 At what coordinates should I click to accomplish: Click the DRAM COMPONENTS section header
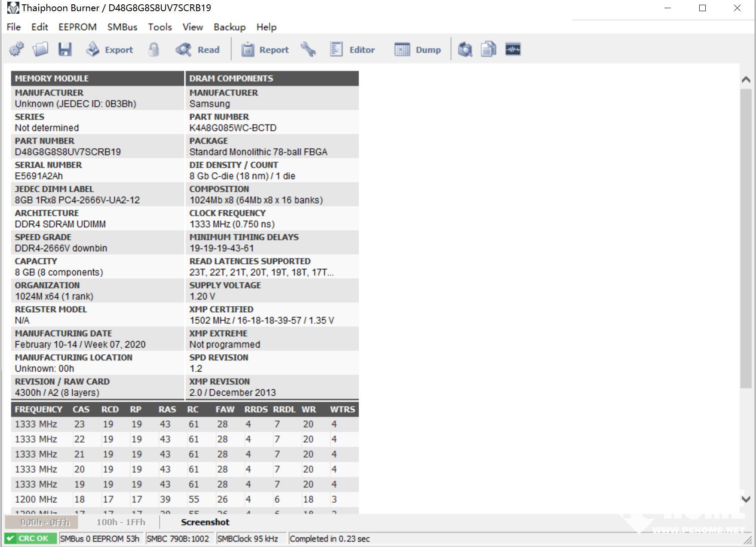pyautogui.click(x=272, y=78)
